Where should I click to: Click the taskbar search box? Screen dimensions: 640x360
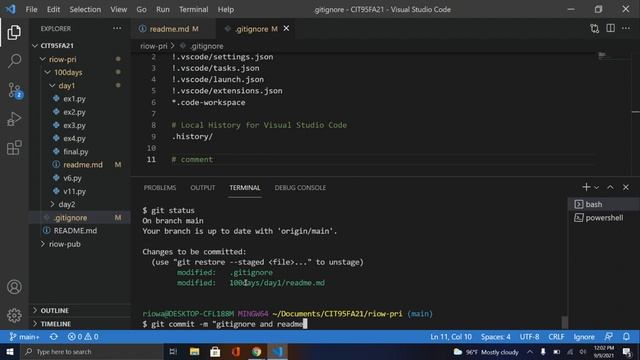(x=93, y=351)
